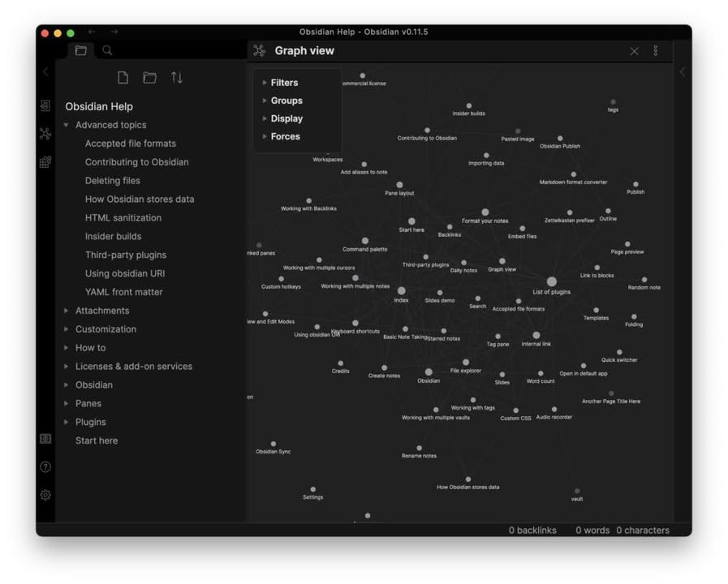Collapse the Advanced topics folder

click(67, 126)
